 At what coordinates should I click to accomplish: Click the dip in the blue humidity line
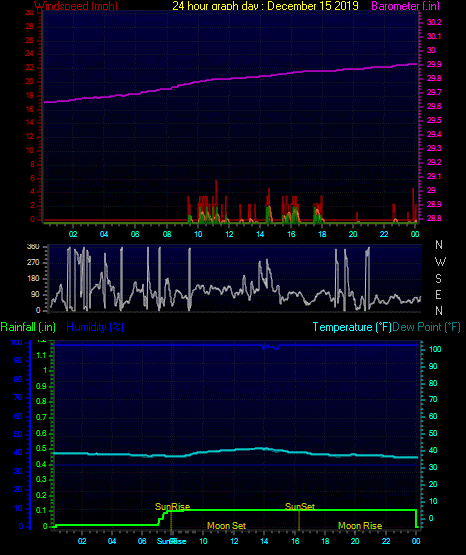coord(271,347)
